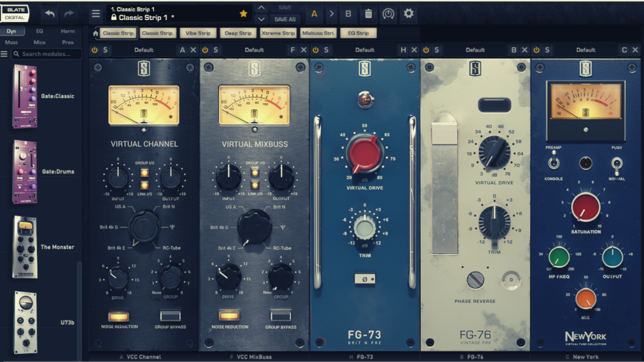644x362 pixels.
Task: Toggle Noise Reduction on Virtual Channel
Action: pos(119,317)
